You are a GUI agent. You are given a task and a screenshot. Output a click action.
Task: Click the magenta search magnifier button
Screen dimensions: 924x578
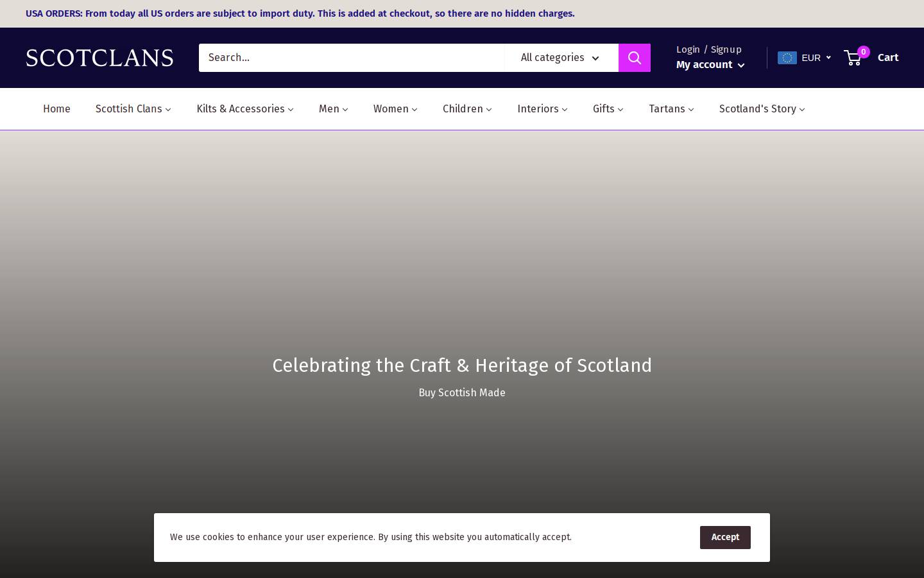(634, 58)
